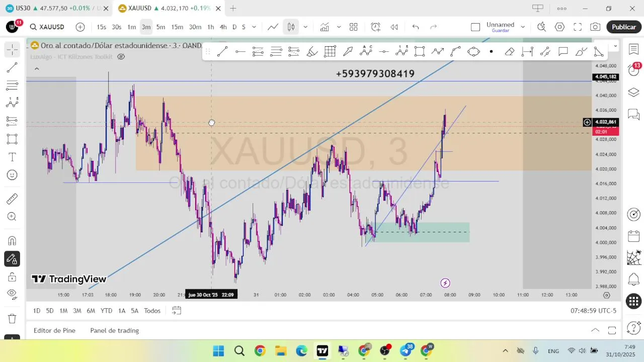This screenshot has width=644, height=362.
Task: Open indicator templates grid
Action: [354, 27]
